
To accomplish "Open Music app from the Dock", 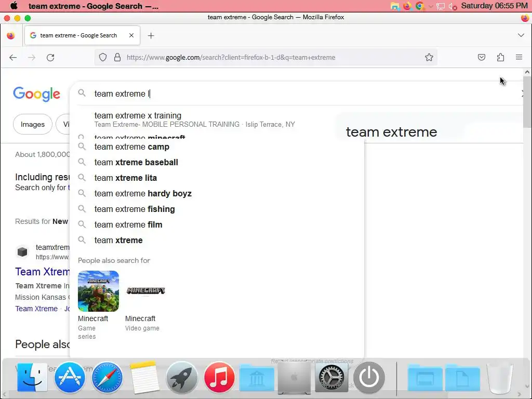I will coord(219,377).
